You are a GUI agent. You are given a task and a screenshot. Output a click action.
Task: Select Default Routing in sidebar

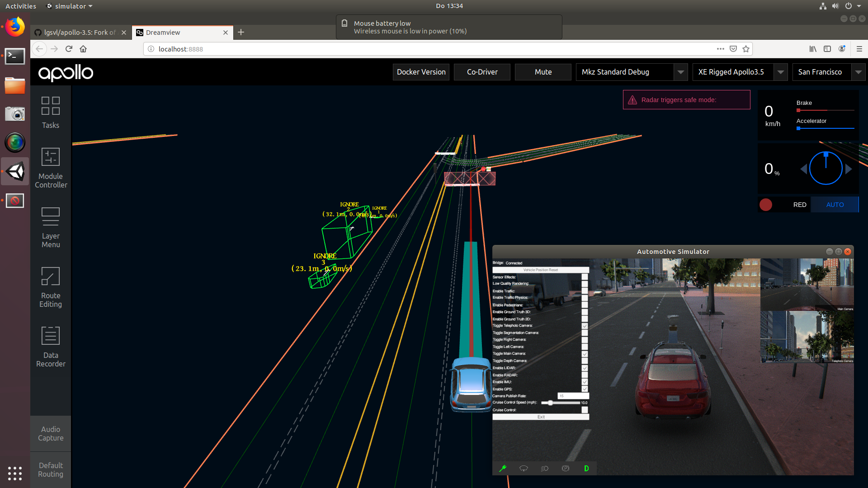click(x=51, y=470)
